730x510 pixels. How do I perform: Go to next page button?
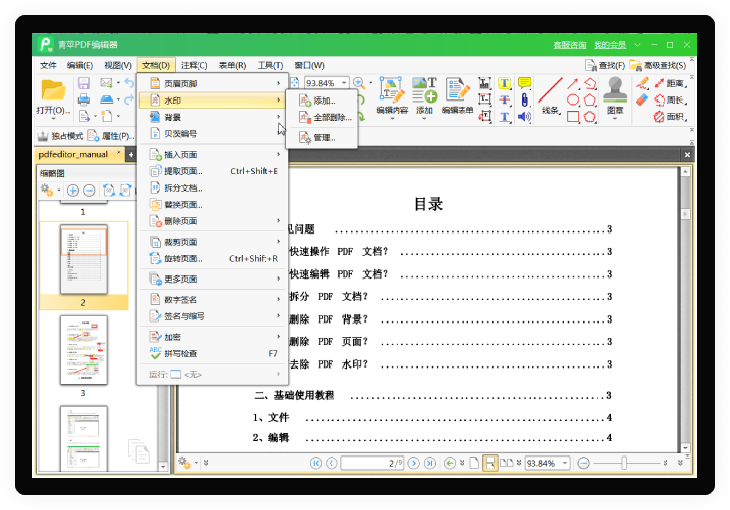pos(413,463)
